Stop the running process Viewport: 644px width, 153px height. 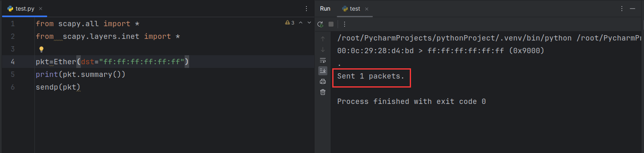point(331,24)
